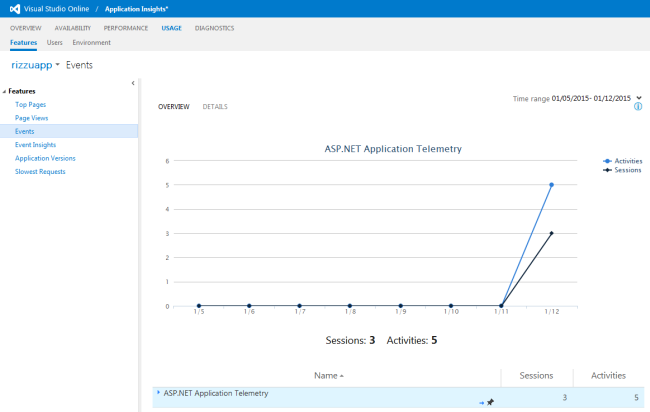Click the Visual Studio logo icon

tap(11, 8)
